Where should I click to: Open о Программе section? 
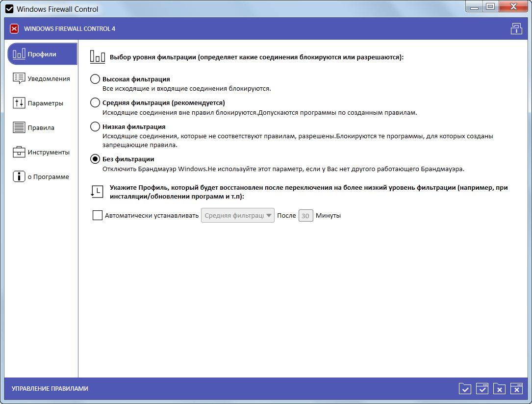click(x=41, y=177)
